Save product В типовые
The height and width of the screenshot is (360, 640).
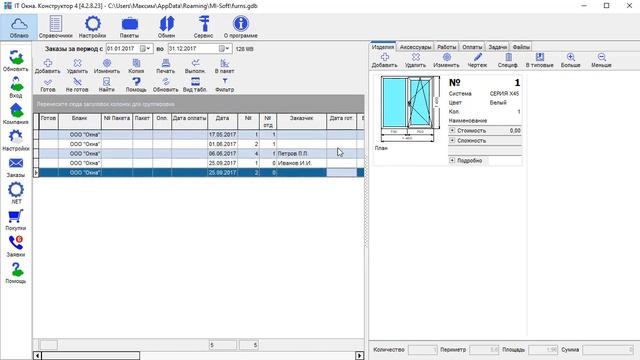tap(540, 60)
